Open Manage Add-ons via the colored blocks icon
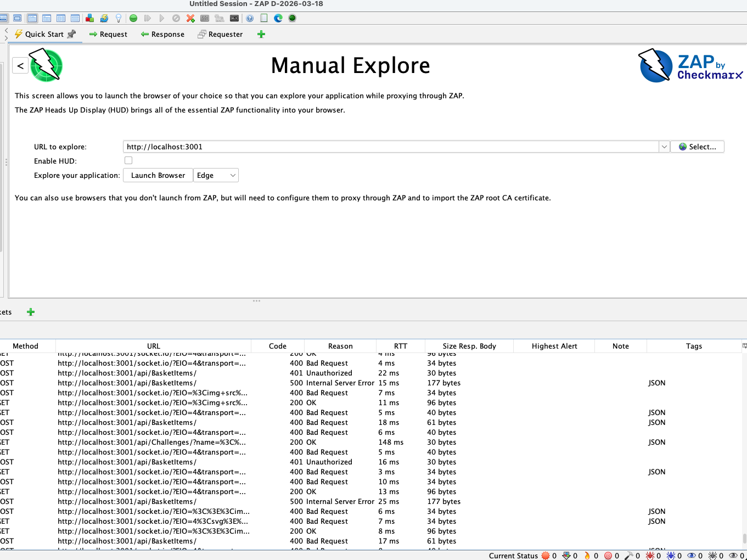747x560 pixels. (x=89, y=18)
